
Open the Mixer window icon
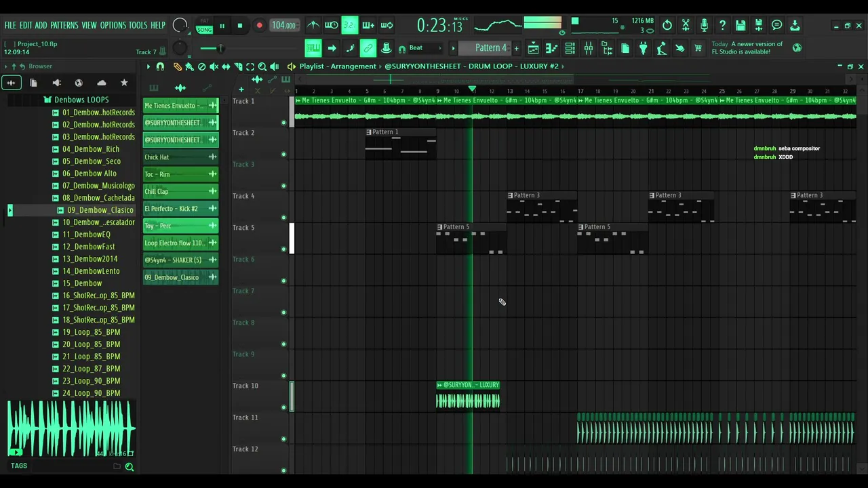(x=588, y=48)
